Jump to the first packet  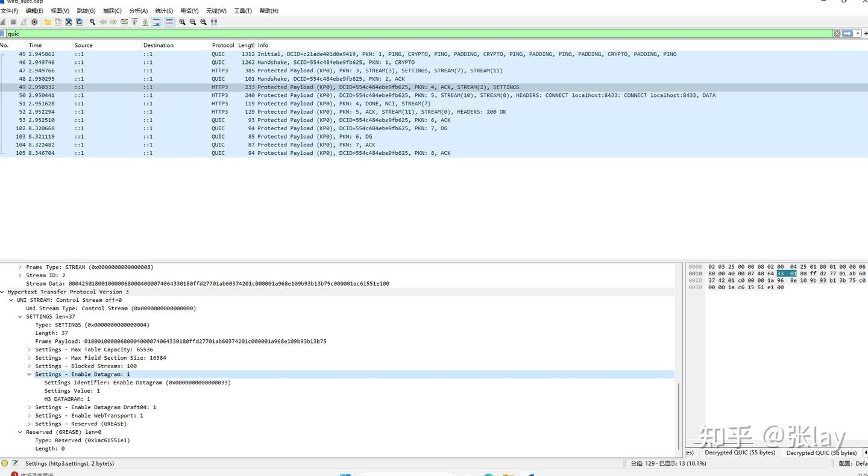point(134,22)
